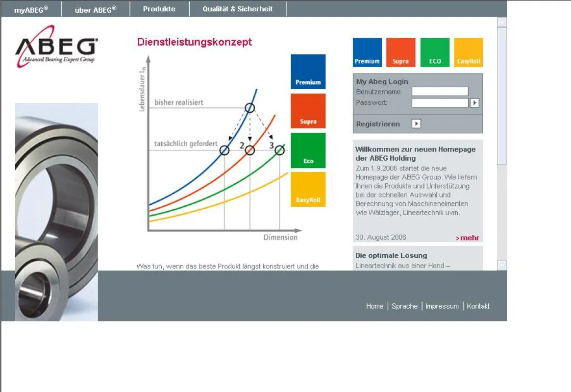
Task: Focus the Benutzername input field
Action: coord(440,91)
